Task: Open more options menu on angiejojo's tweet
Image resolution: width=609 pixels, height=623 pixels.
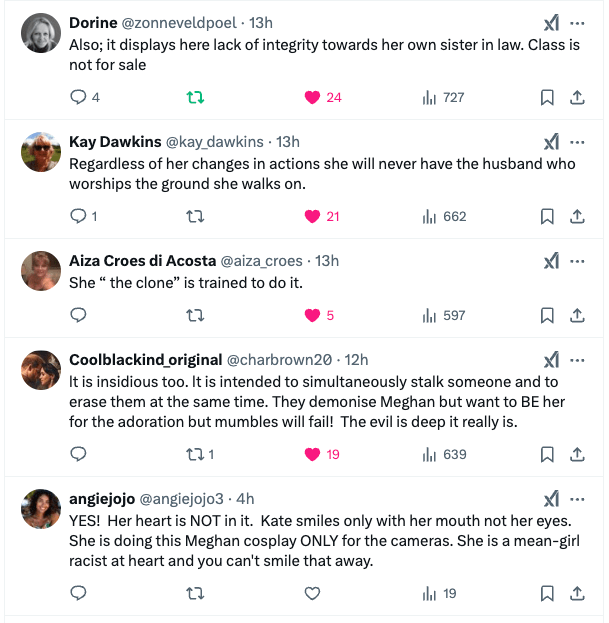Action: [578, 499]
